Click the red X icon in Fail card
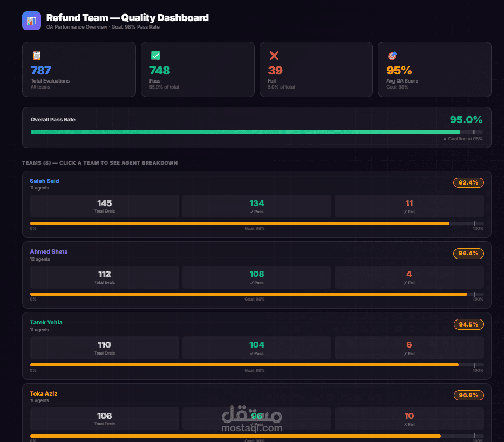The image size is (504, 442). (x=274, y=56)
